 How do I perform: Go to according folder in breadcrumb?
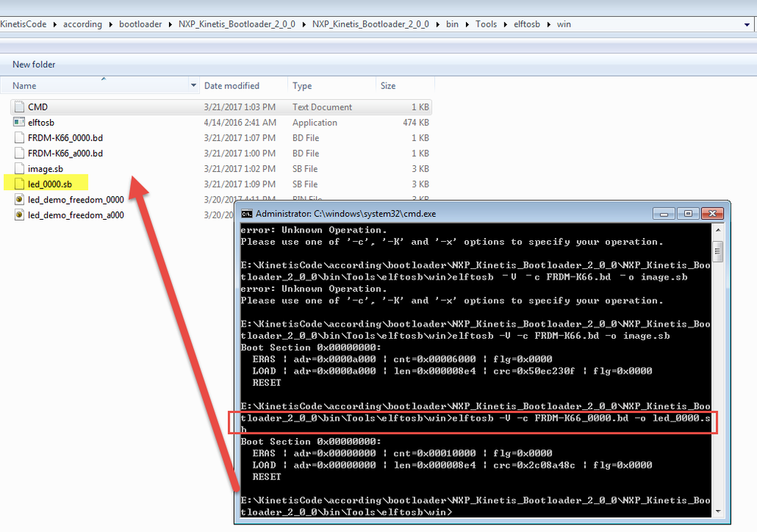tap(83, 24)
